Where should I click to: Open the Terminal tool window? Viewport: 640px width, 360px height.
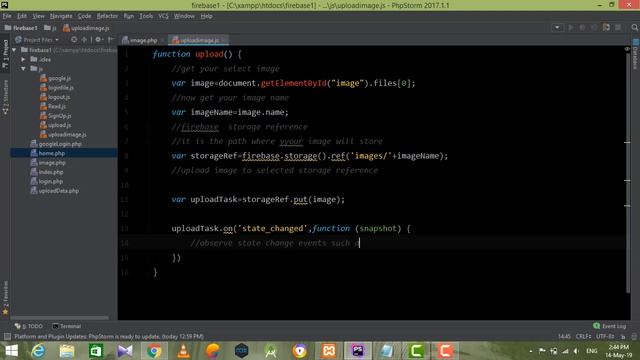[x=67, y=326]
